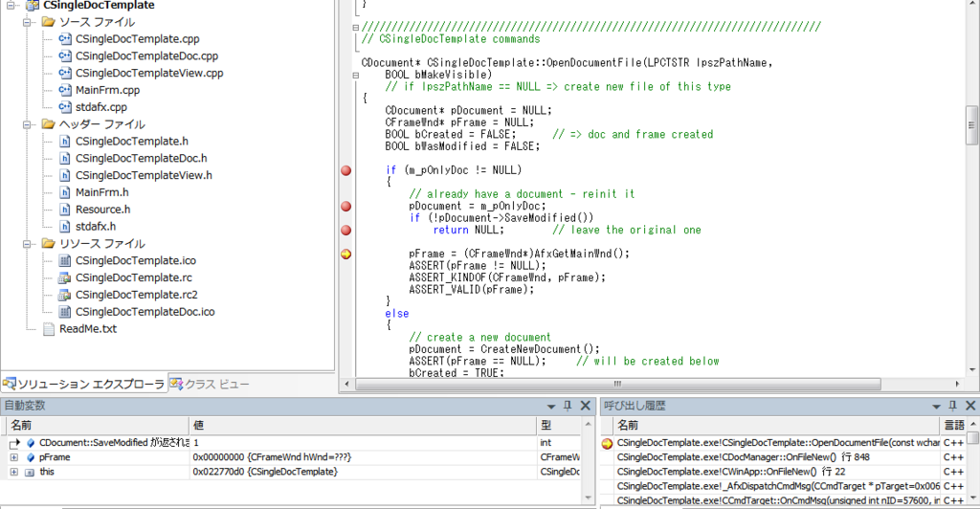Click the CSingleDocTemplate.ico resource icon
The height and width of the screenshot is (509, 980).
pyautogui.click(x=64, y=260)
